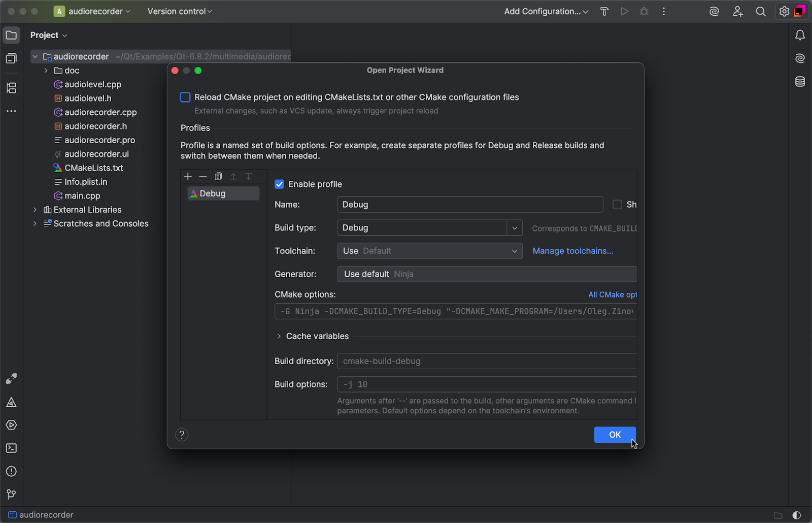The width and height of the screenshot is (812, 523).
Task: Click the Build hammer icon
Action: point(604,11)
